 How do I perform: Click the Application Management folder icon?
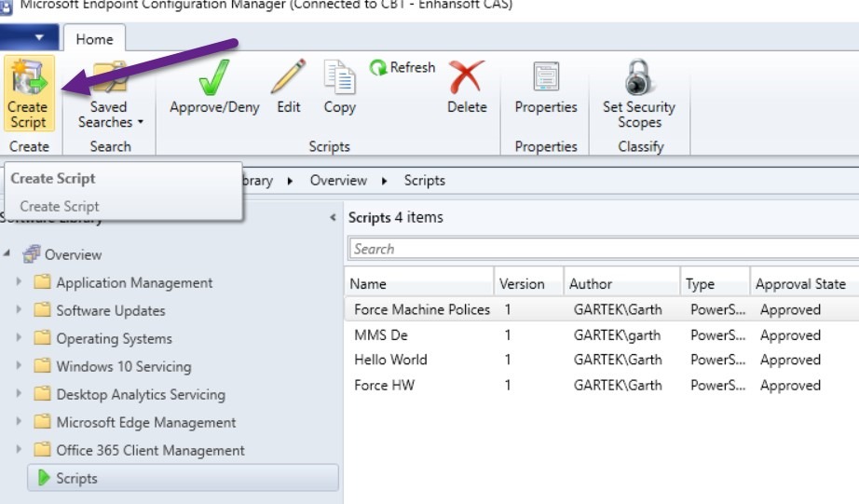42,282
